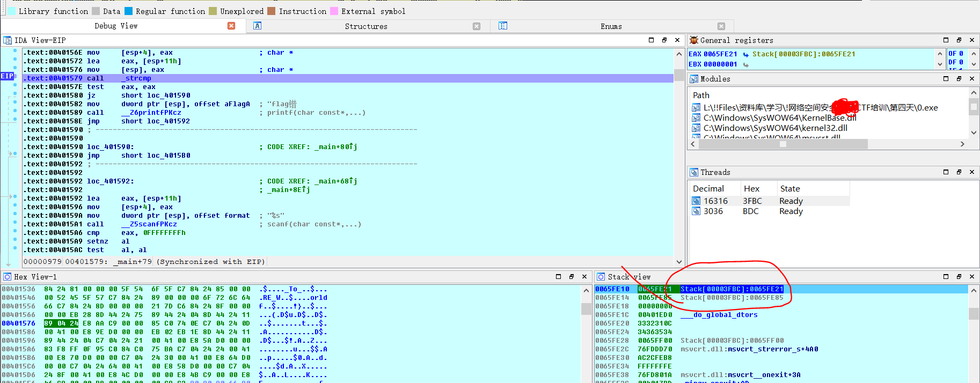Select the call _strcmp line
980x383 pixels.
(348, 78)
